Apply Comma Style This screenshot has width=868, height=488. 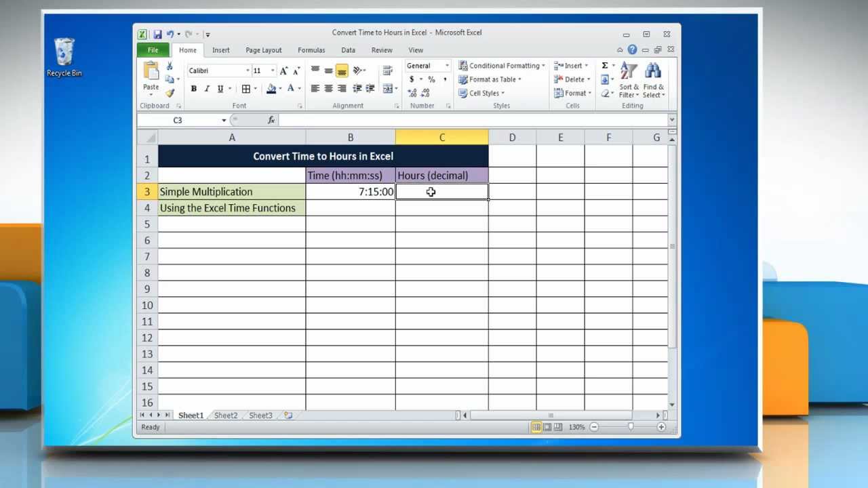445,79
